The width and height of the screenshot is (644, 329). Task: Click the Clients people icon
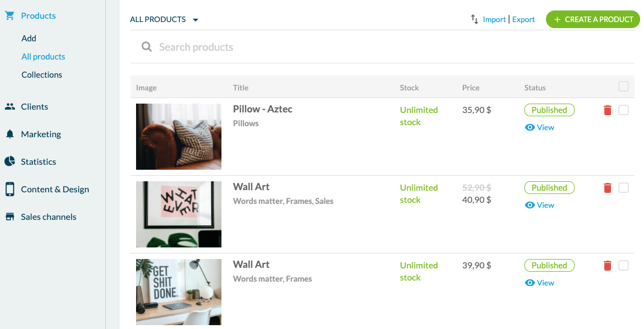pos(9,107)
